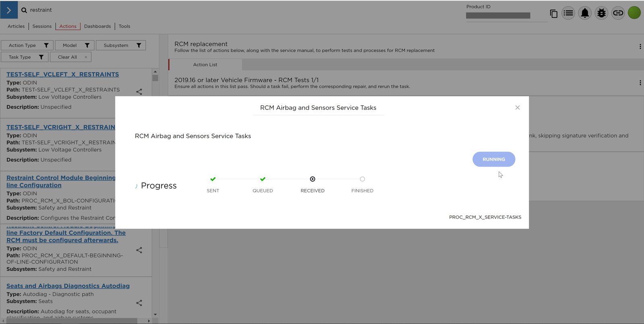Share the TEST-SELF_VCLEFT_X_RESTRAINTS action

[139, 92]
